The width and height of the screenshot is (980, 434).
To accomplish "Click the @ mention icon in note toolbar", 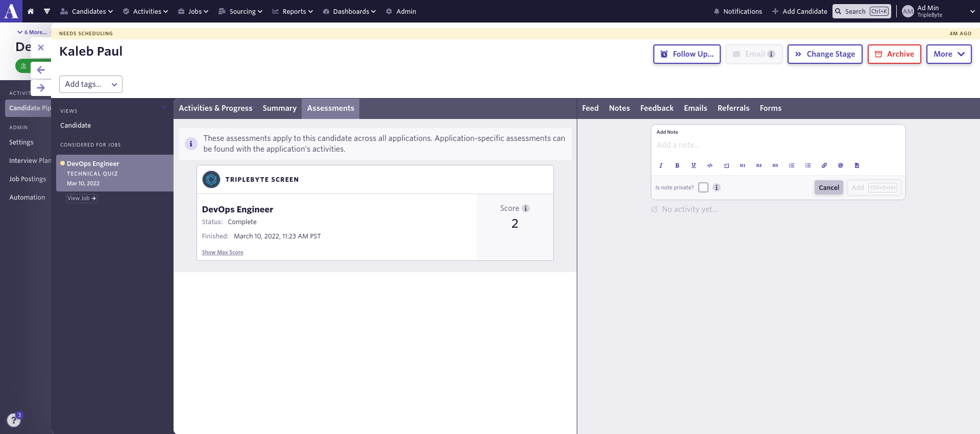I will [840, 165].
